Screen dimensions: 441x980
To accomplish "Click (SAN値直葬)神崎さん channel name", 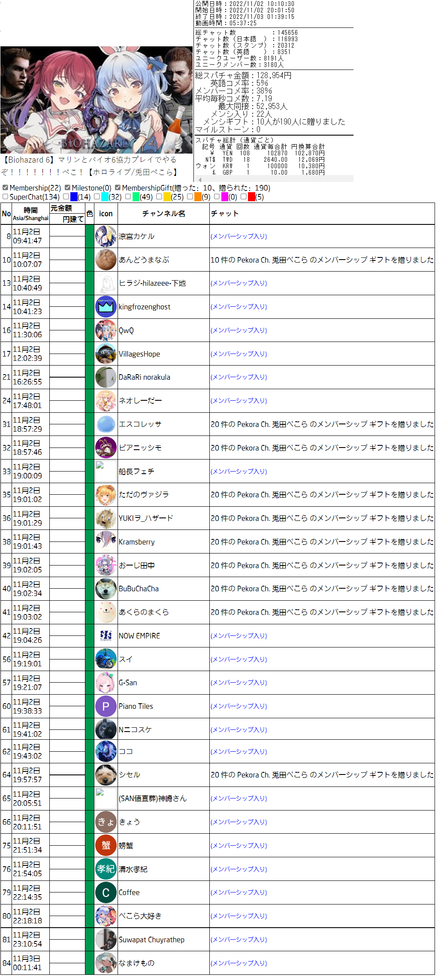I will tap(153, 799).
